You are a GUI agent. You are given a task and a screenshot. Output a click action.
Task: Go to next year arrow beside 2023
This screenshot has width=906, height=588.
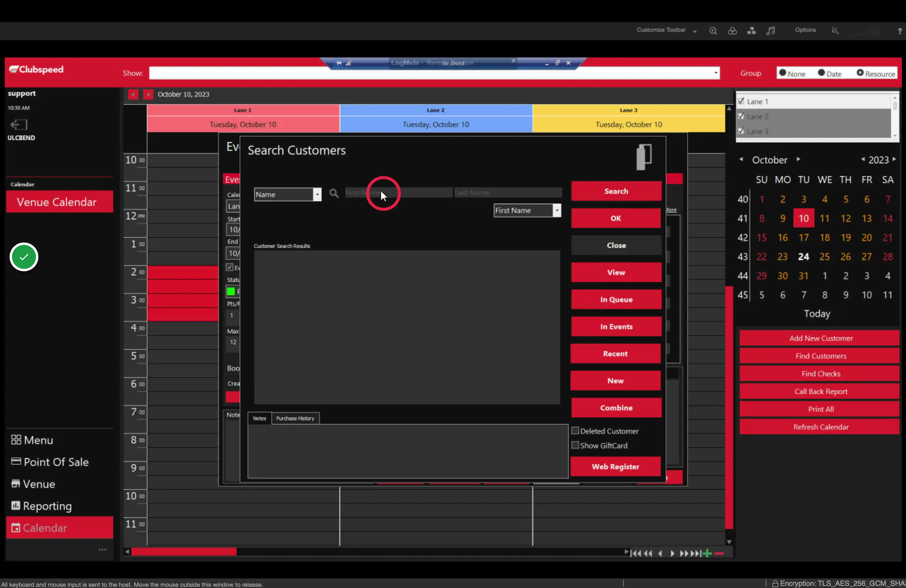894,159
